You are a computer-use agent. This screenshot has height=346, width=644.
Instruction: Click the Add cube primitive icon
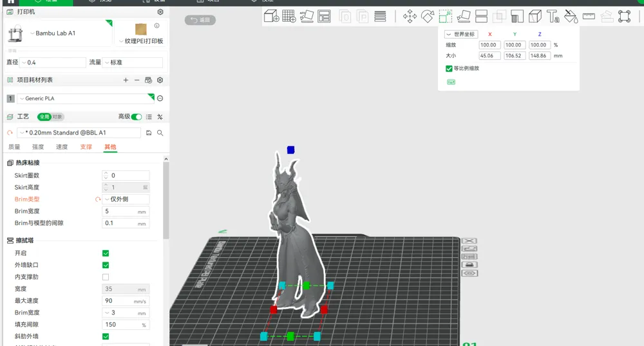pos(272,16)
